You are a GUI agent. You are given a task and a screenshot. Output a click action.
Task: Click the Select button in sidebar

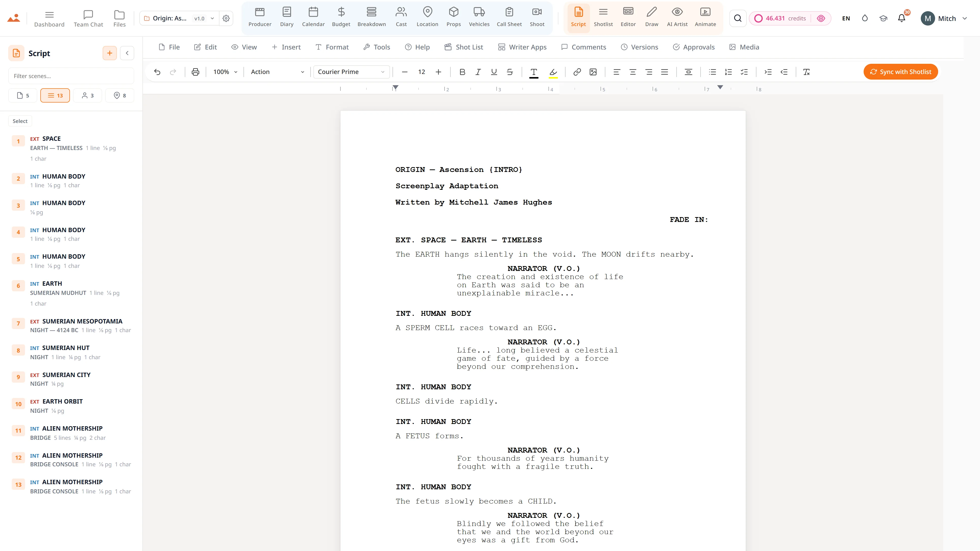pyautogui.click(x=20, y=121)
